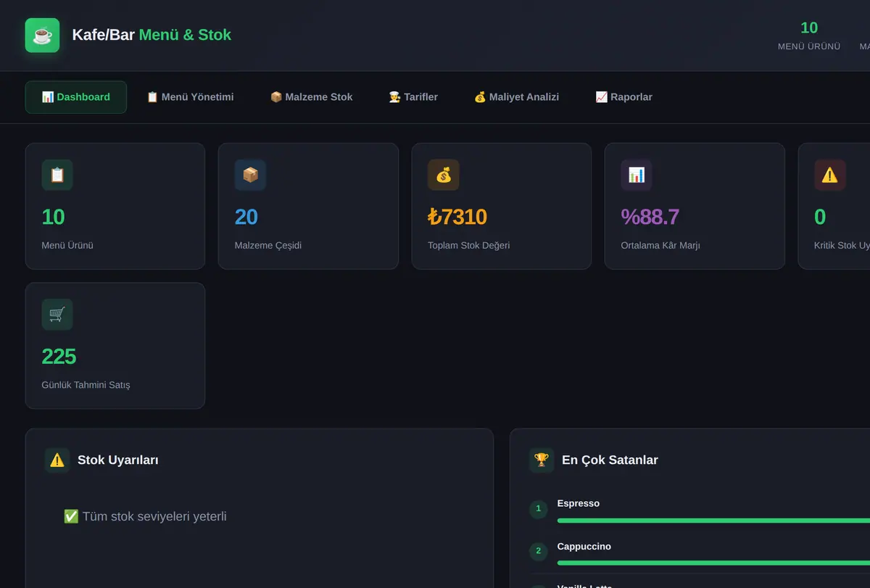
Task: Click the box icon on Malzeme Çeşidi card
Action: [250, 175]
